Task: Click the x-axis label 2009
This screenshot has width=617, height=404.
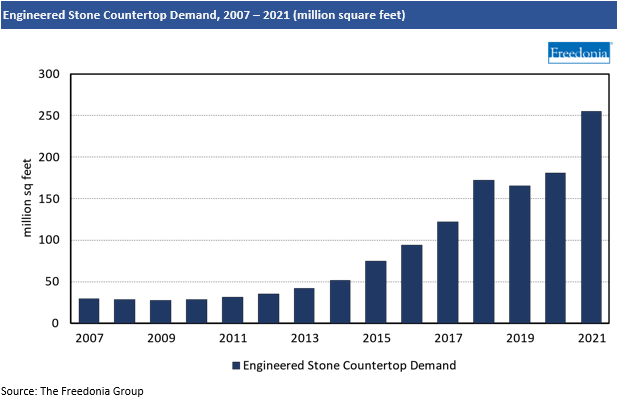Action: 161,338
